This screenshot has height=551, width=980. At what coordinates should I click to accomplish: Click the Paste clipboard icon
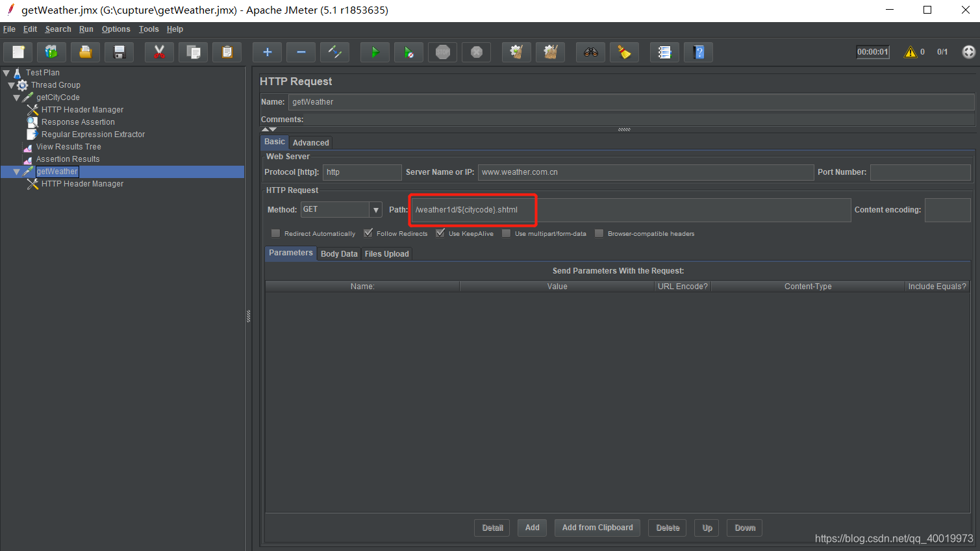[x=227, y=52]
